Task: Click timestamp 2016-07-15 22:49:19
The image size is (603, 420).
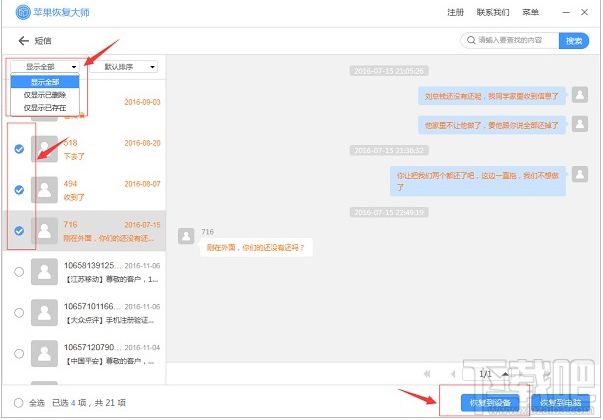Action: point(389,212)
